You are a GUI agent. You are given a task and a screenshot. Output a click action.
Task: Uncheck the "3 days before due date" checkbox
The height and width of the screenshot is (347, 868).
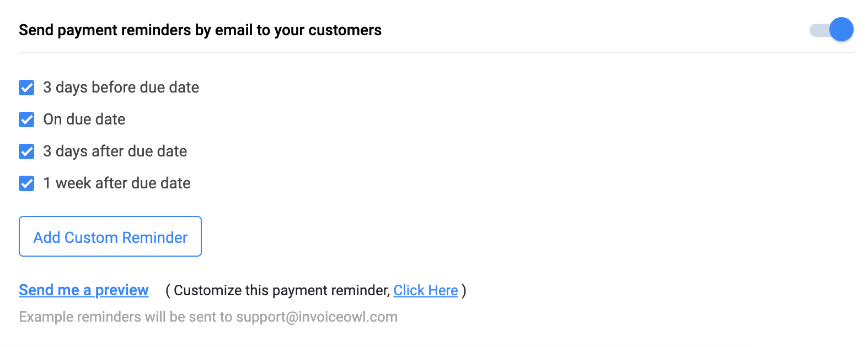(26, 88)
